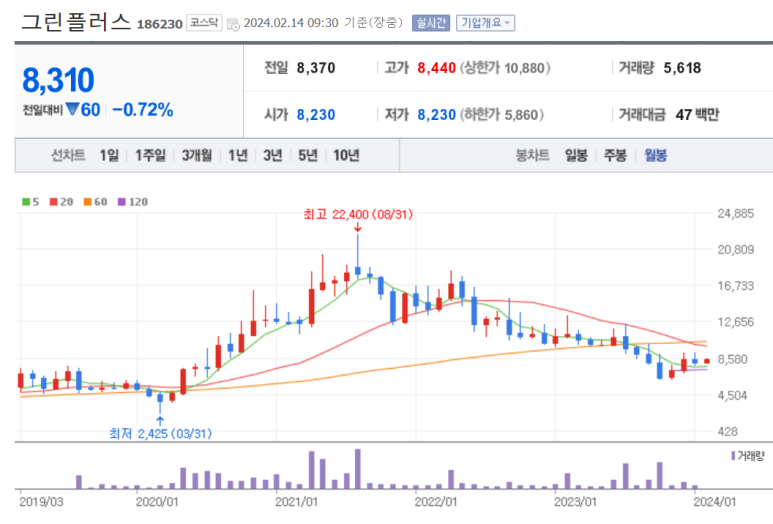
Task: Switch to the 일봉 candle chart
Action: pyautogui.click(x=576, y=155)
